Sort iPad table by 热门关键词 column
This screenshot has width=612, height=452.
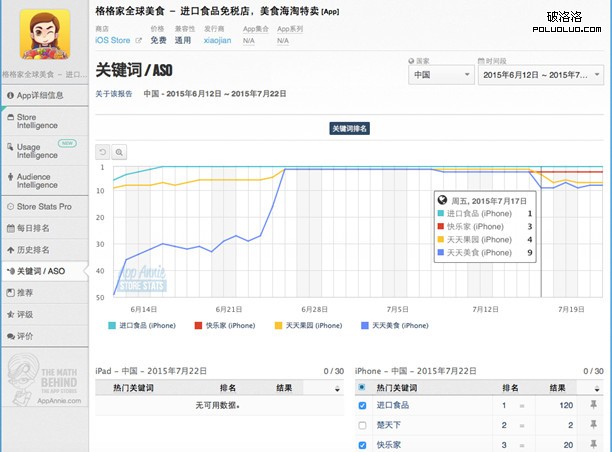click(133, 388)
